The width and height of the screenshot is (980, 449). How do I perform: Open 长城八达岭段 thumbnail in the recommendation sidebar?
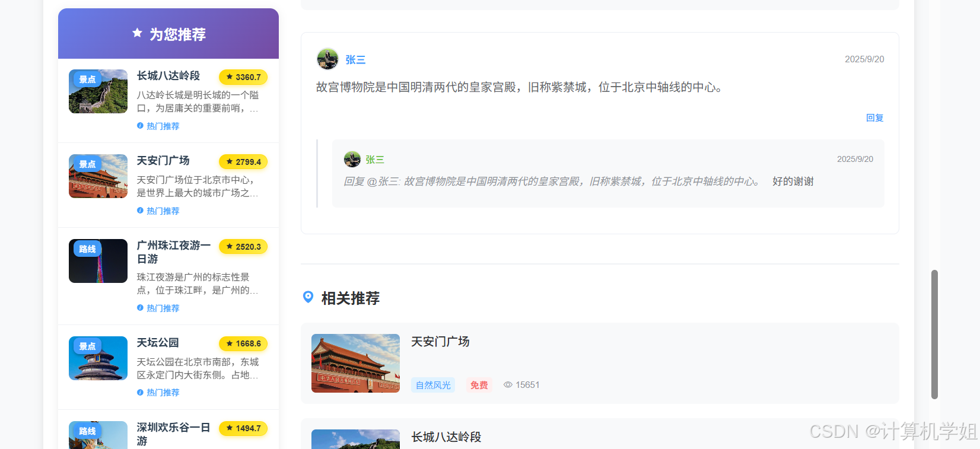(98, 91)
